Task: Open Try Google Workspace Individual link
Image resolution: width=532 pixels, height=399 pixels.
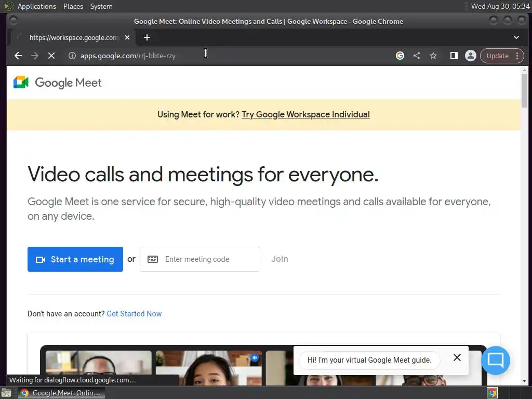Action: click(x=305, y=114)
